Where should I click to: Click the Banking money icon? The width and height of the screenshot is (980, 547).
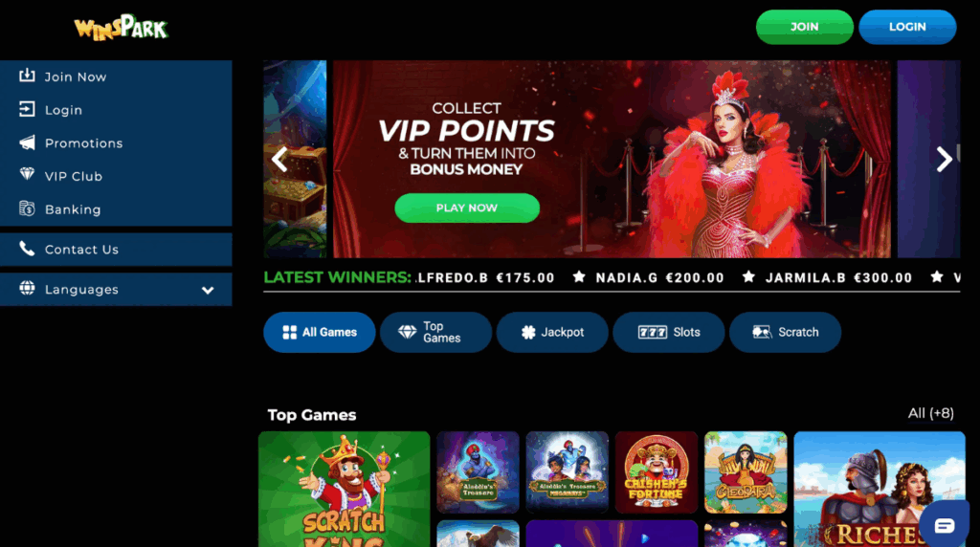pos(27,208)
